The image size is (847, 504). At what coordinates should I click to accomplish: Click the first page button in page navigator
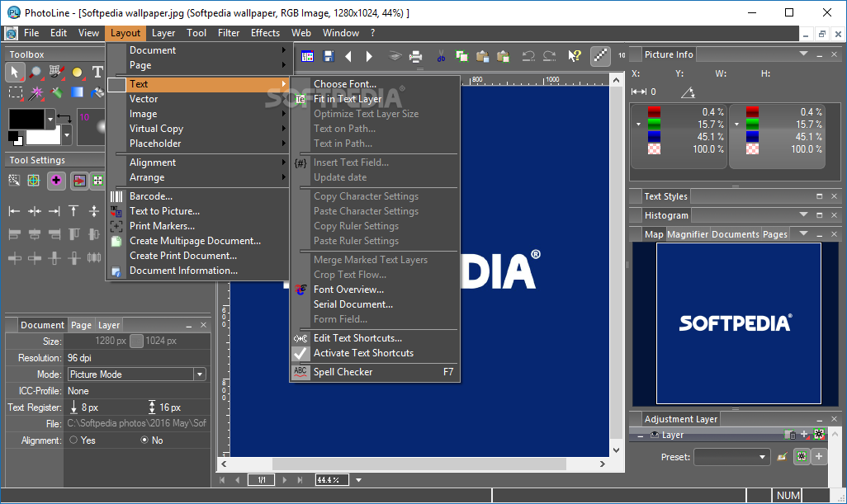(x=222, y=480)
